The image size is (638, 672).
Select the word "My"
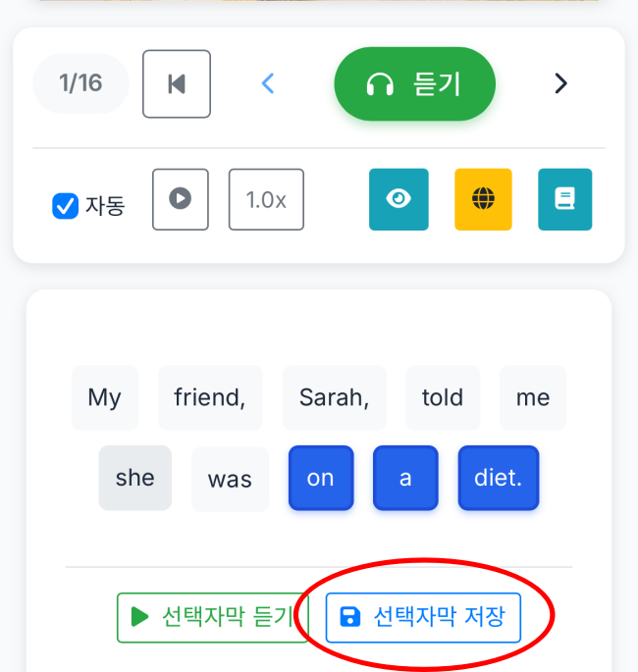click(105, 397)
